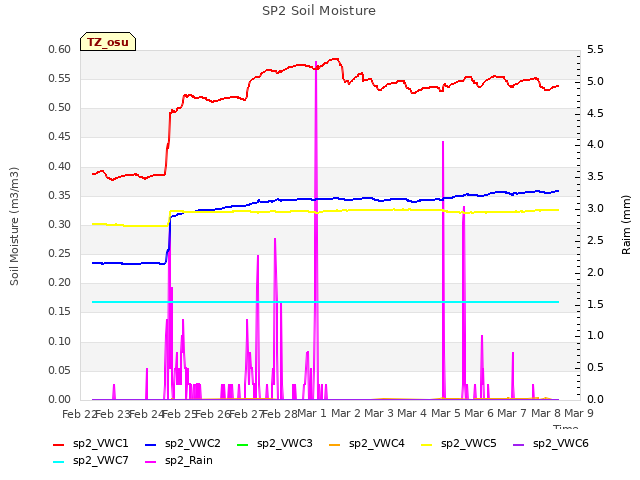Click the 0.35 left axis value
Screen dimensions: 640x480
[60, 196]
